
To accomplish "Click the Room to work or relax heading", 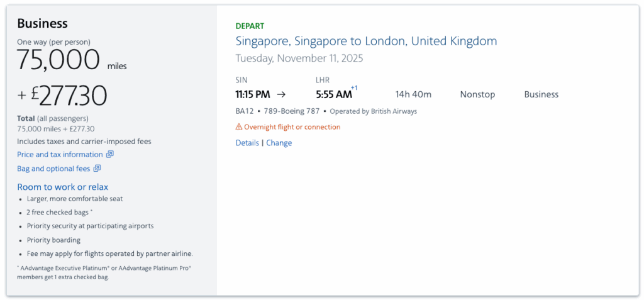I will tap(62, 187).
